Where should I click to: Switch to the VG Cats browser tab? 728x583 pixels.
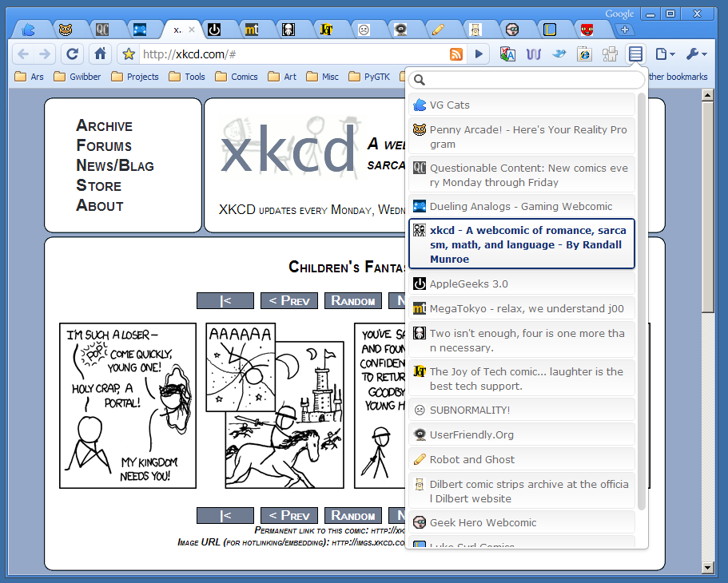[28, 30]
